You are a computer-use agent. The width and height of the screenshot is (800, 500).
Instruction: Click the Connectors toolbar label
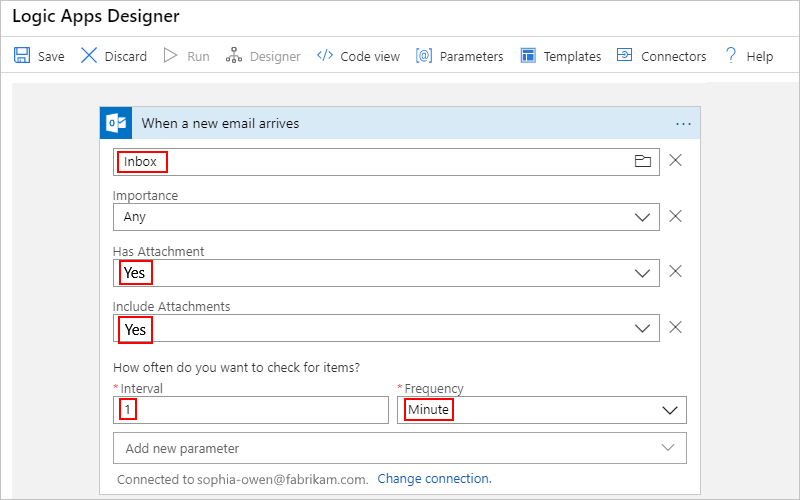click(x=673, y=56)
